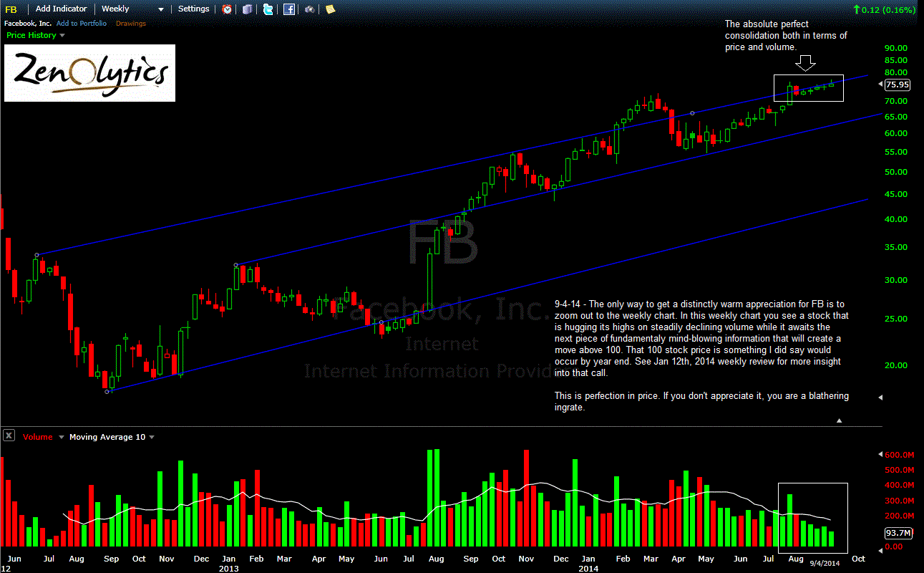Viewport: 924px width, 573px height.
Task: Click the 2013 year label on time axis
Action: (229, 568)
